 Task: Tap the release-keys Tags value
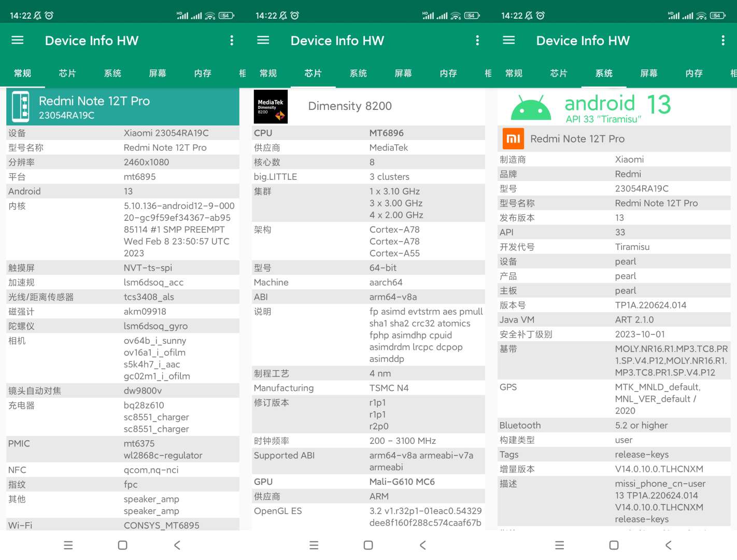coord(642,455)
